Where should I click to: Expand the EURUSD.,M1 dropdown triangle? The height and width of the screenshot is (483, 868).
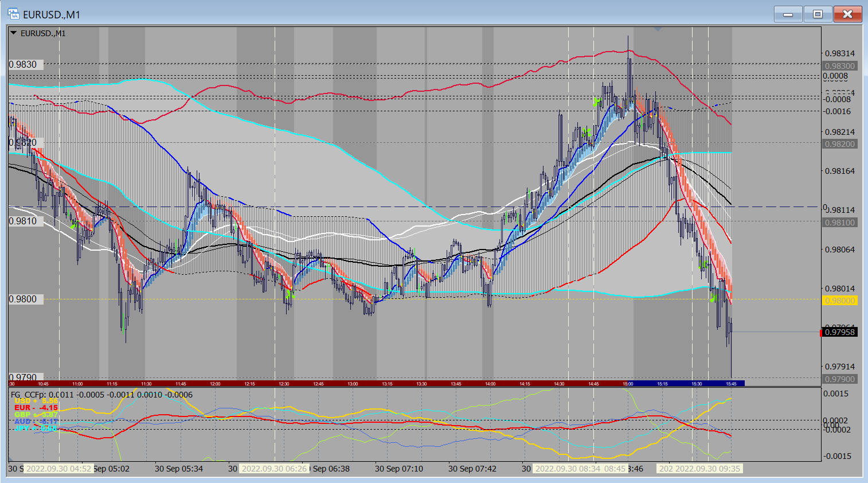[14, 33]
